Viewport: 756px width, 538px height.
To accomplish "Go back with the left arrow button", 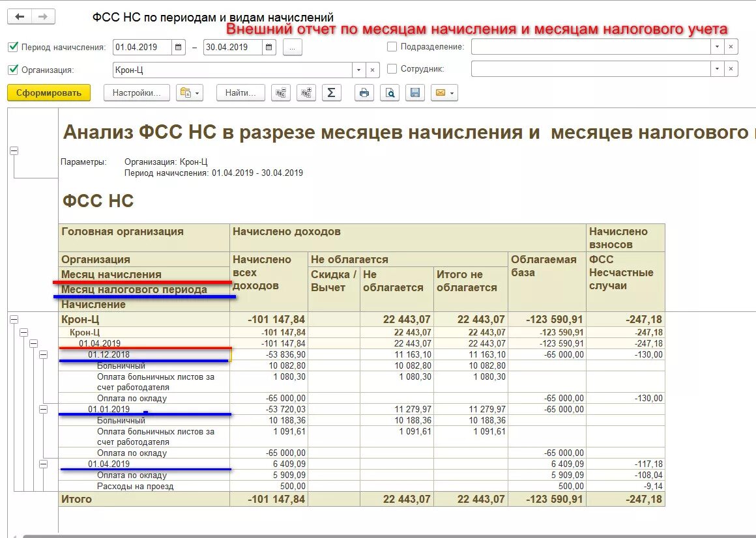I will 20,17.
